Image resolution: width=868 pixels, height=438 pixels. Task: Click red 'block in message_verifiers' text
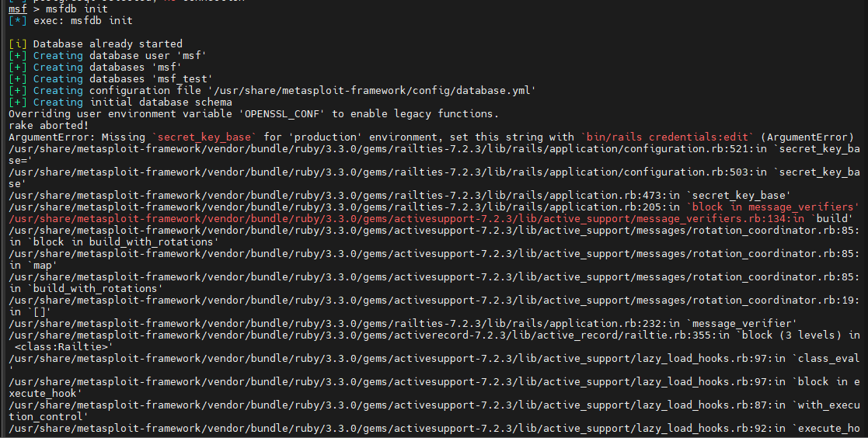772,207
